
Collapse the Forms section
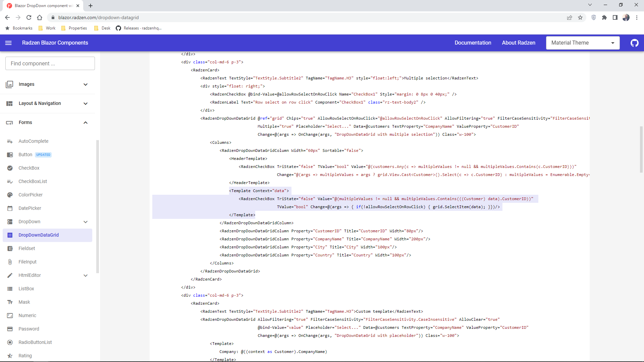[86, 122]
